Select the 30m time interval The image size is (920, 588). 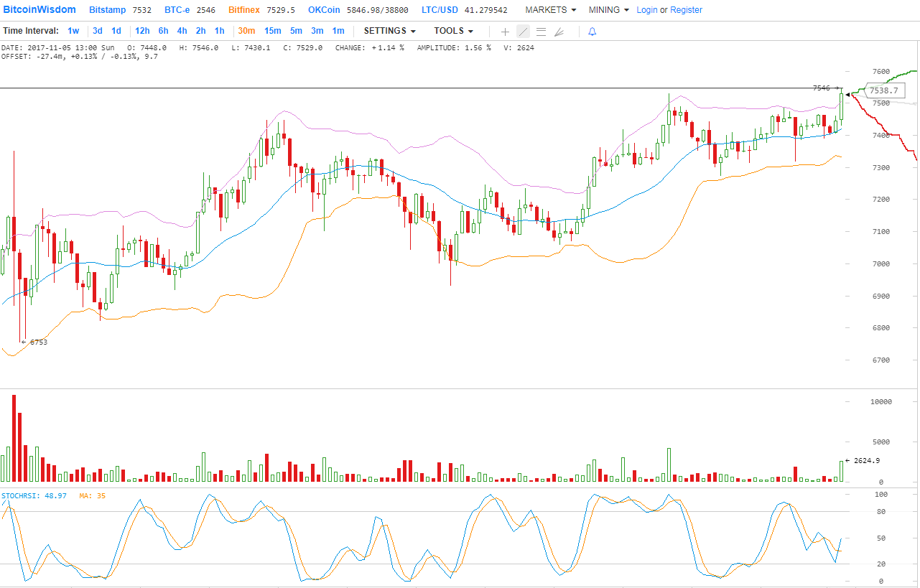point(246,31)
